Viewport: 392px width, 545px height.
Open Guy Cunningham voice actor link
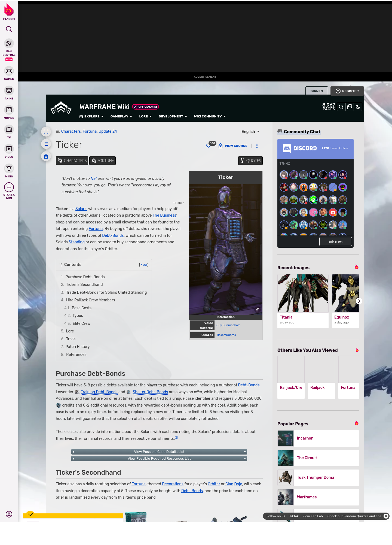tap(228, 325)
